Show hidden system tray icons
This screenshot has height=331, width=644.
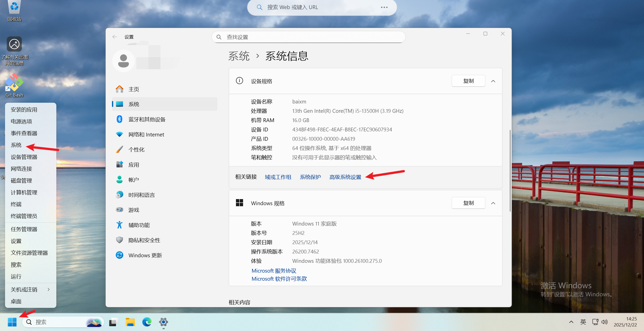(571, 322)
